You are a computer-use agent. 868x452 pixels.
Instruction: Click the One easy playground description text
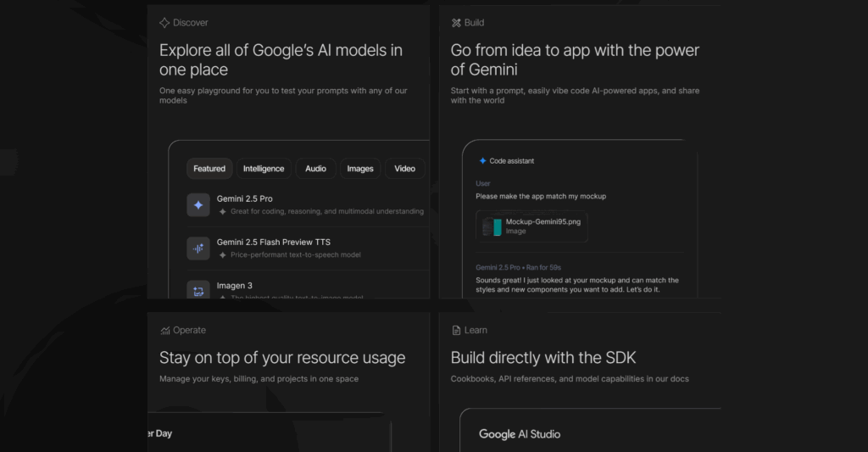click(283, 95)
